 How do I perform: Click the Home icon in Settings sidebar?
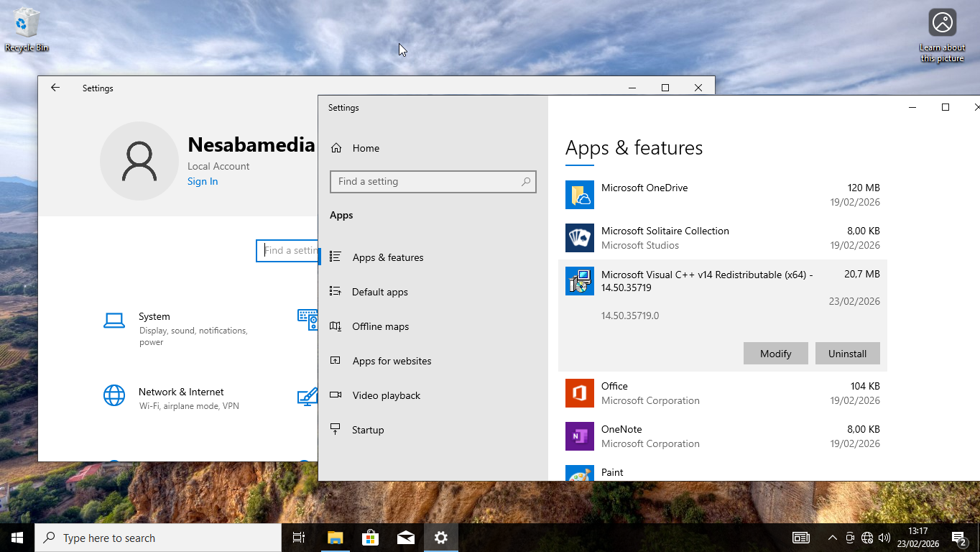point(336,148)
